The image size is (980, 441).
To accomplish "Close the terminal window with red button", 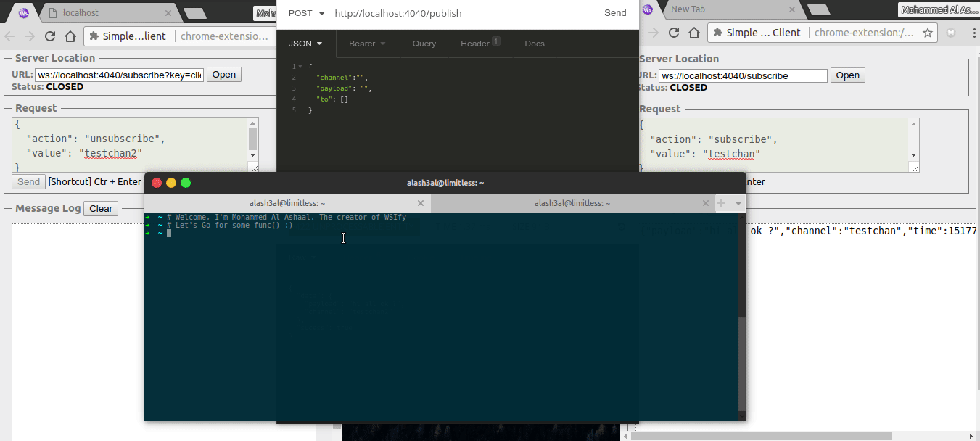I will 157,183.
